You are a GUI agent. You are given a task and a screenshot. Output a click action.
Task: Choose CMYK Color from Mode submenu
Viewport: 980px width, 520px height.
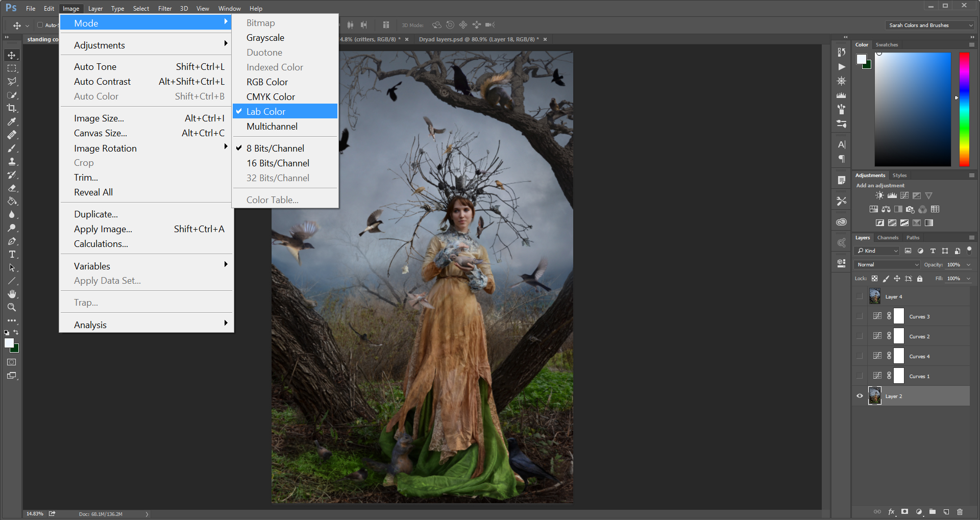(271, 97)
